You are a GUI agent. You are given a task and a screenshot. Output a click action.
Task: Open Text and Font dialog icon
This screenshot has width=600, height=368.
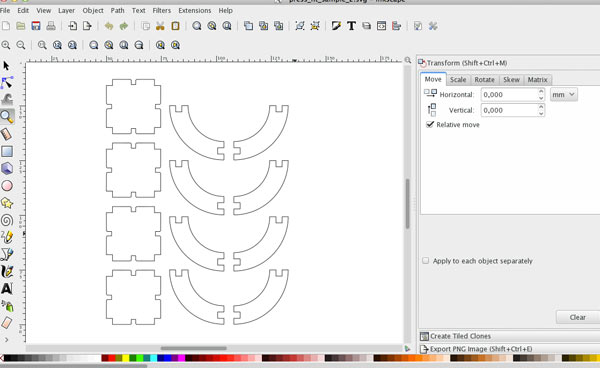(351, 26)
